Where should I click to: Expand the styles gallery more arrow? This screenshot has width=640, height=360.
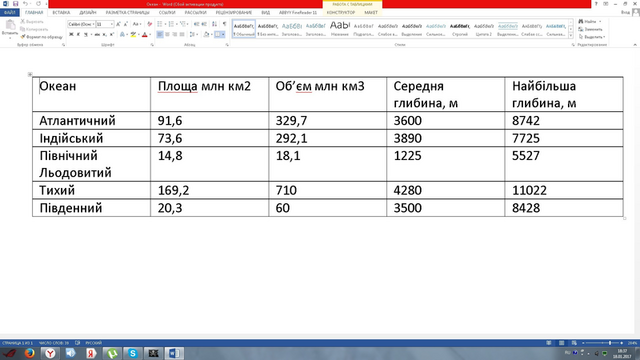tap(571, 35)
